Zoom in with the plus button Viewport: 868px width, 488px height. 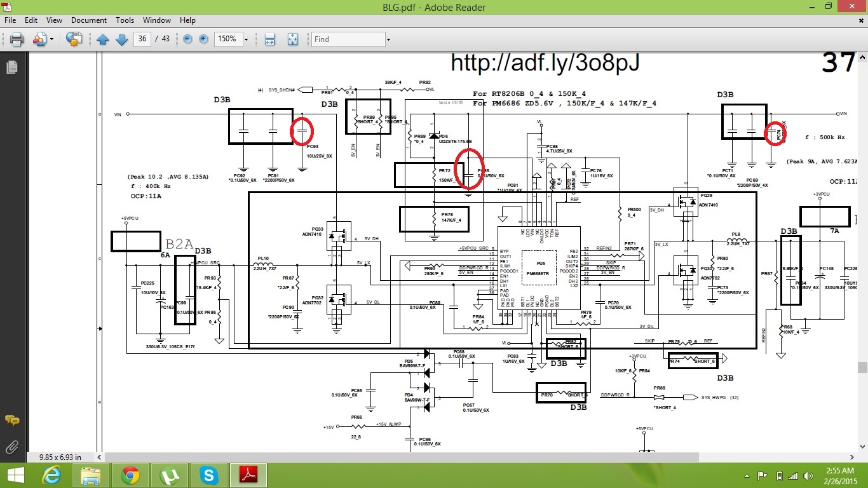[x=203, y=39]
